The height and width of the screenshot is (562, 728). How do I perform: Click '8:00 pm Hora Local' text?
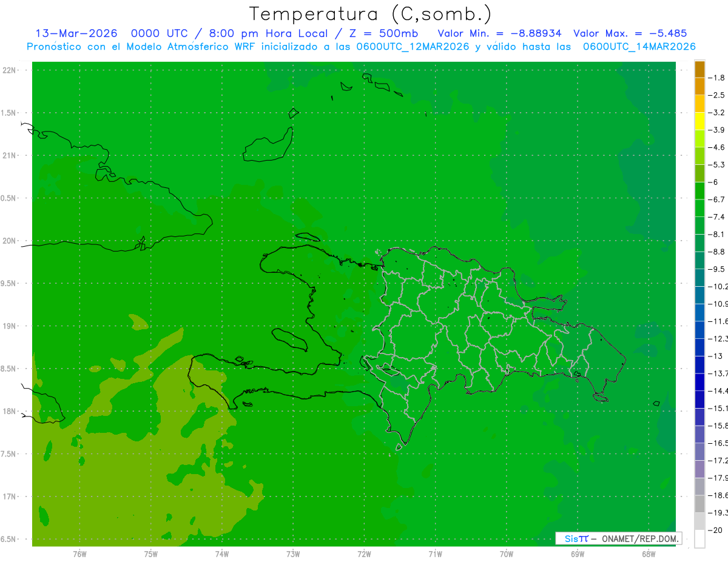[268, 33]
